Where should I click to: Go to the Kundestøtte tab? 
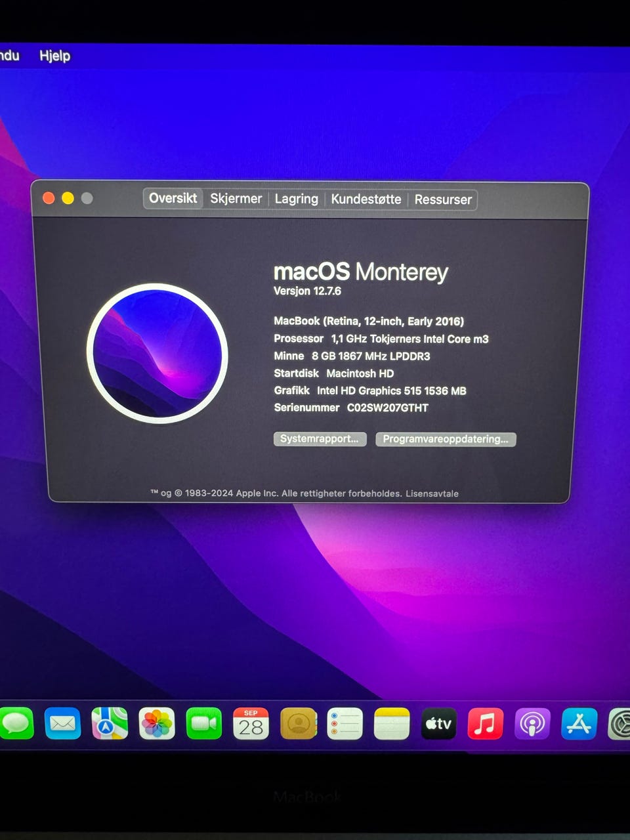(366, 199)
